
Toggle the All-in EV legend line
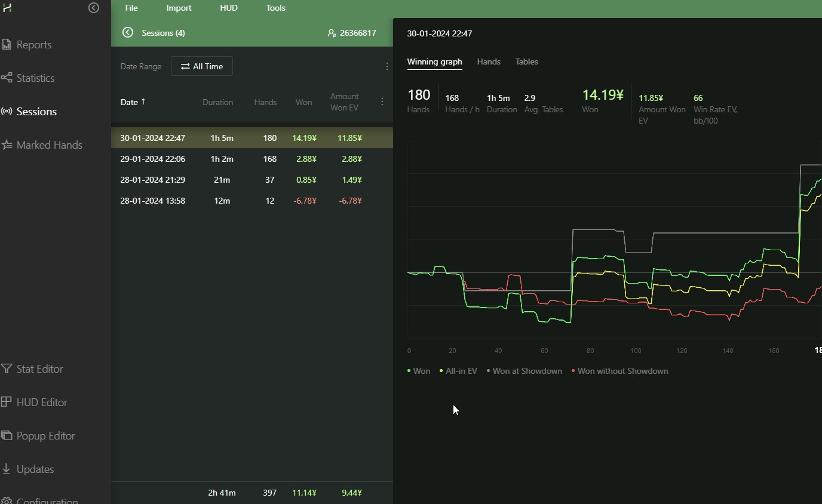click(x=458, y=371)
